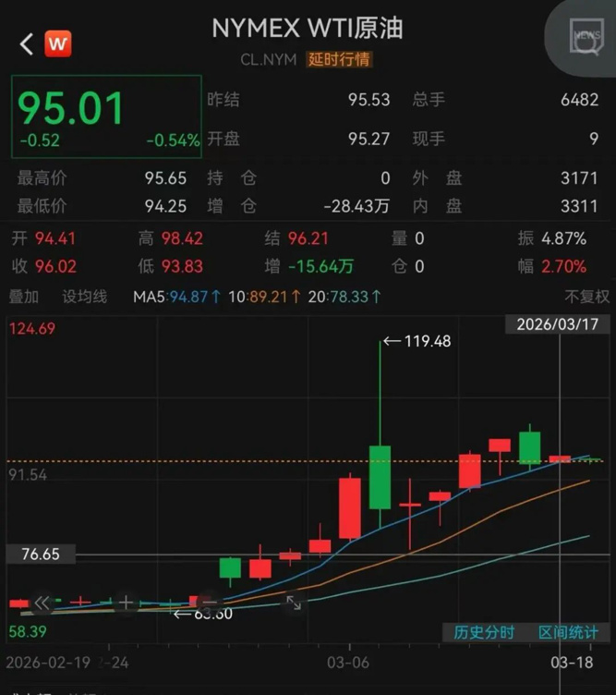The width and height of the screenshot is (616, 695).
Task: Open the 叠加 overlay selector
Action: coord(24,297)
